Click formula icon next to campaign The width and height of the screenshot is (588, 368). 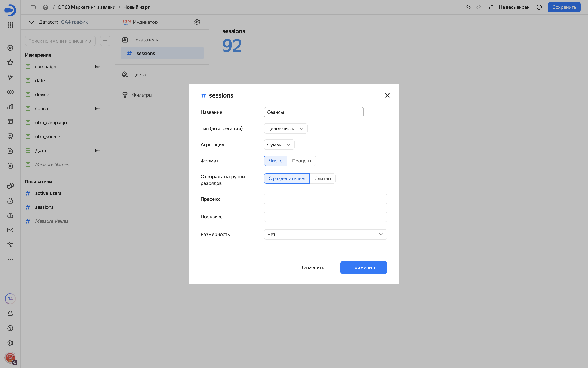pyautogui.click(x=97, y=67)
